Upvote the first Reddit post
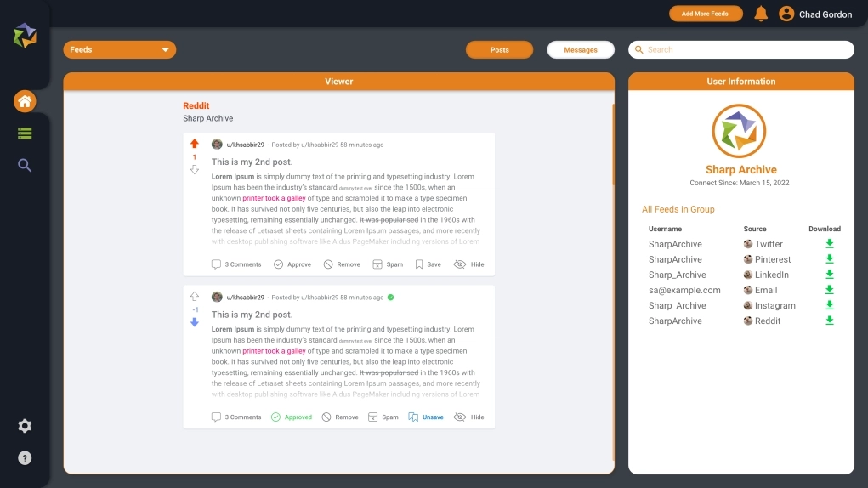The height and width of the screenshot is (488, 868). point(195,144)
